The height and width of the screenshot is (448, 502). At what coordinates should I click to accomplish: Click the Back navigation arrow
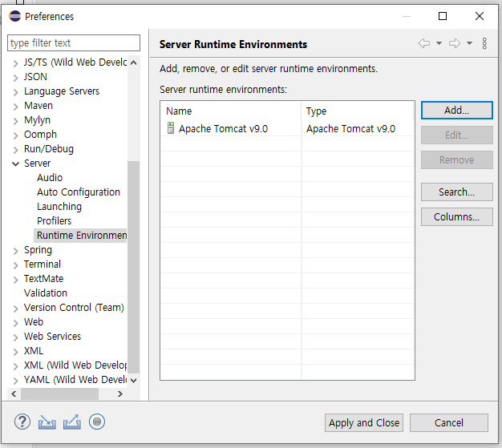pos(424,43)
